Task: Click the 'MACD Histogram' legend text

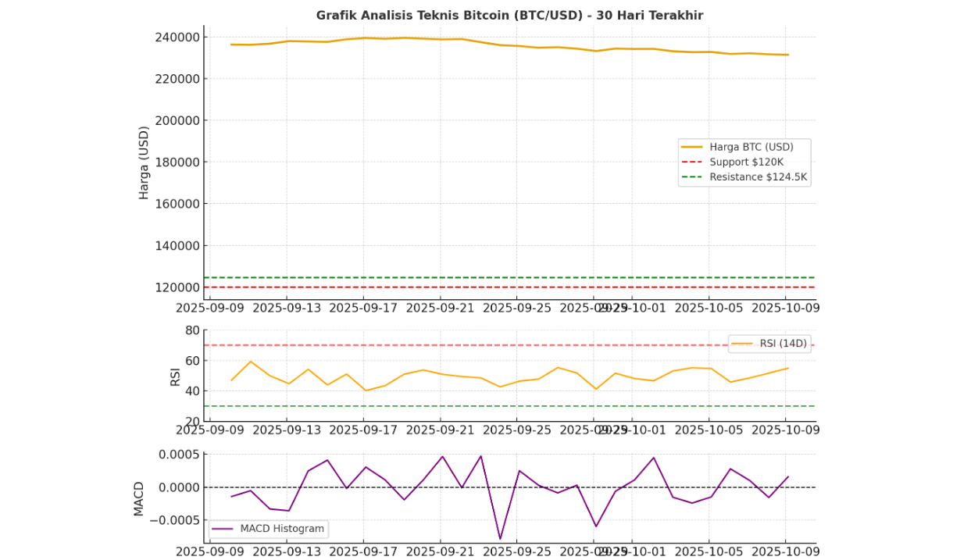Action: [281, 529]
